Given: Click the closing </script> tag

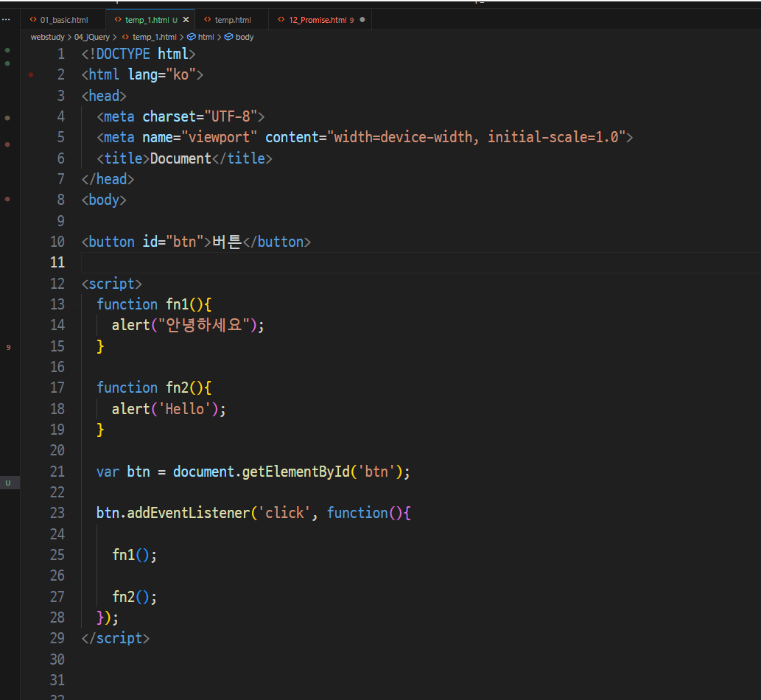Looking at the screenshot, I should point(116,638).
